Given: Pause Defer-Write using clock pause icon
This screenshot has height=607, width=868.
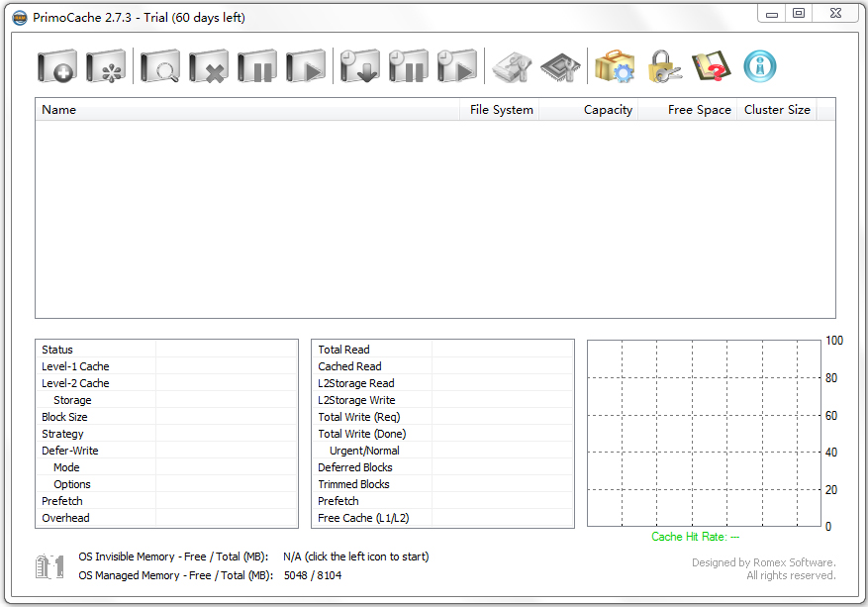Looking at the screenshot, I should pyautogui.click(x=408, y=67).
